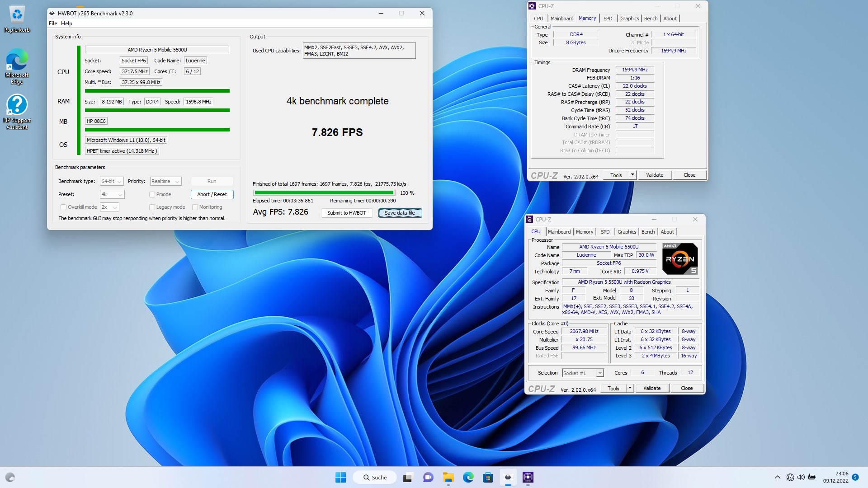Image resolution: width=868 pixels, height=488 pixels.
Task: Click Submit to HWBOT button
Action: 346,213
